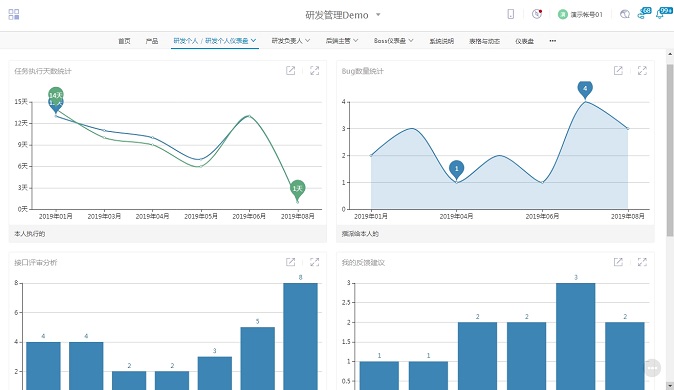Click the 我的反馈建议 chart title
The image size is (674, 390).
363,262
